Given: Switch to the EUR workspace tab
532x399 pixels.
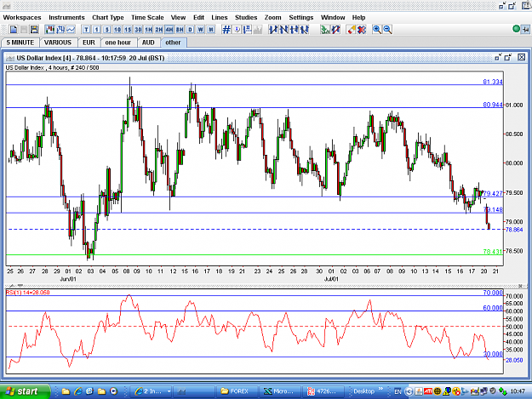Looking at the screenshot, I should click(89, 43).
